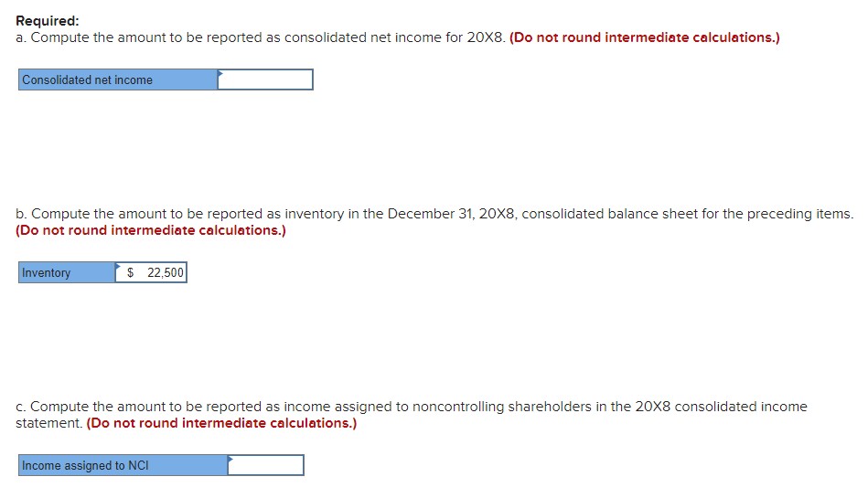Select the Consolidated net income label cell
The height and width of the screenshot is (498, 868).
[x=118, y=79]
